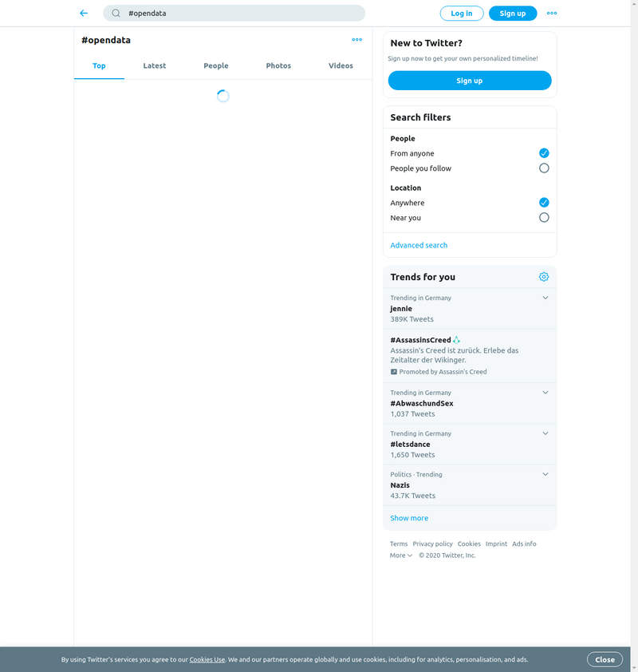Close the cookie notice banner
638x672 pixels.
(x=605, y=659)
